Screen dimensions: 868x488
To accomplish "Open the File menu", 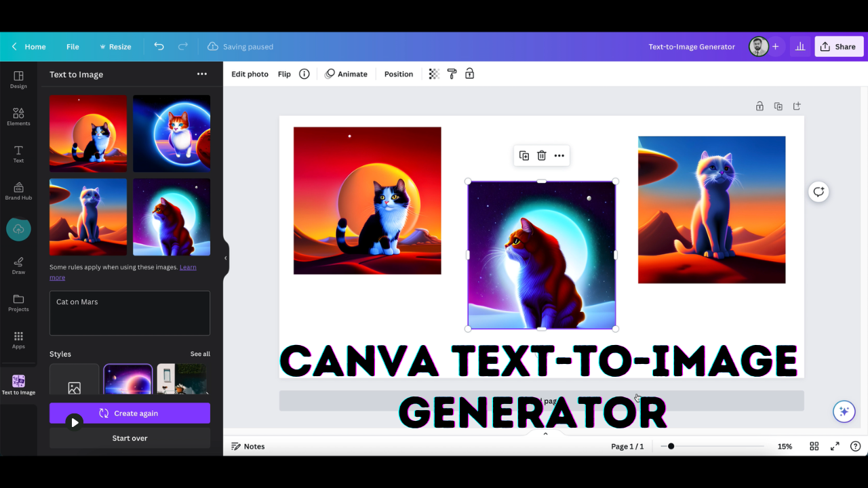I will click(x=73, y=46).
